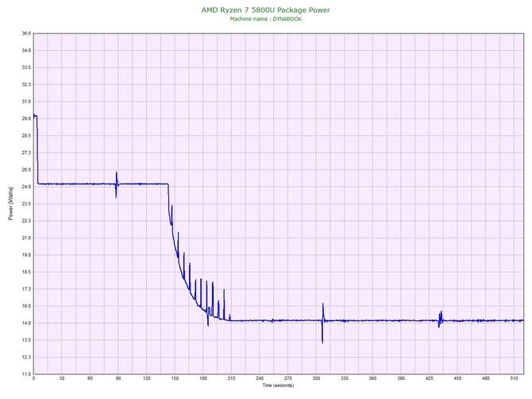Click the power spike near 90 seconds

pos(117,184)
